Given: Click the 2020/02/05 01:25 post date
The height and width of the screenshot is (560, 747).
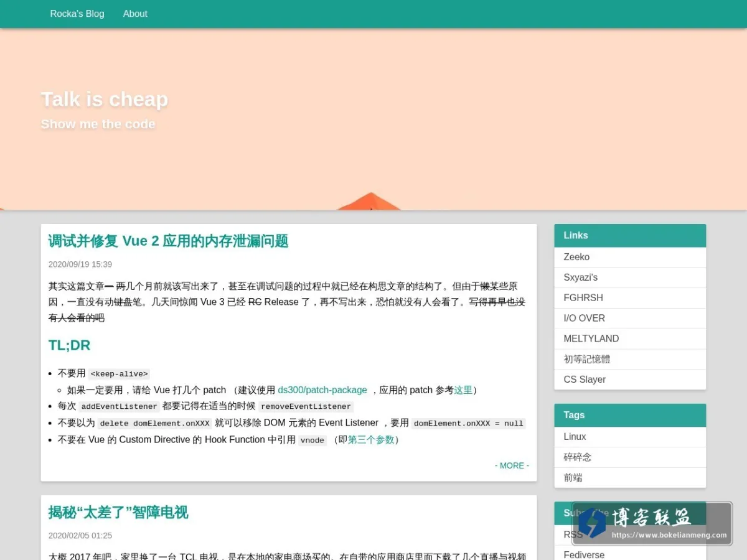Looking at the screenshot, I should 80,536.
